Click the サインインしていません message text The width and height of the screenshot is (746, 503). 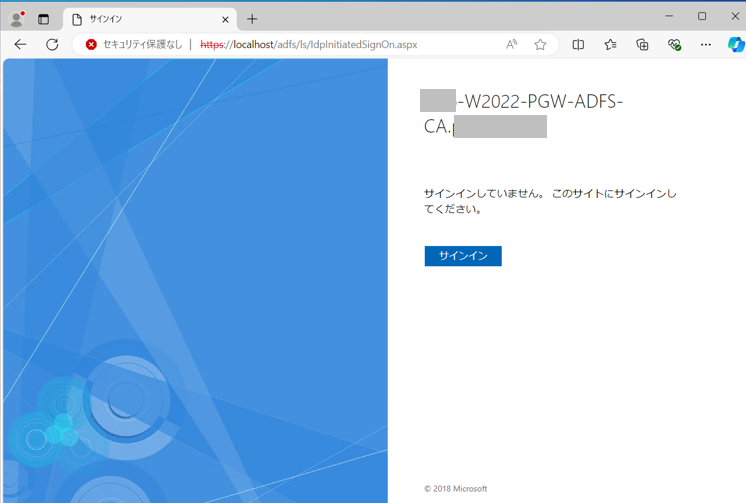[x=550, y=201]
